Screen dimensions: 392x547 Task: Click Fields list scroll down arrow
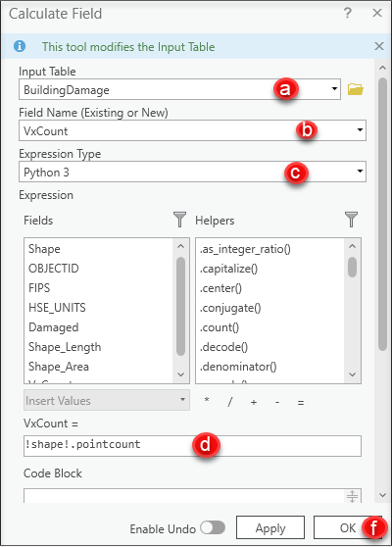(x=180, y=374)
